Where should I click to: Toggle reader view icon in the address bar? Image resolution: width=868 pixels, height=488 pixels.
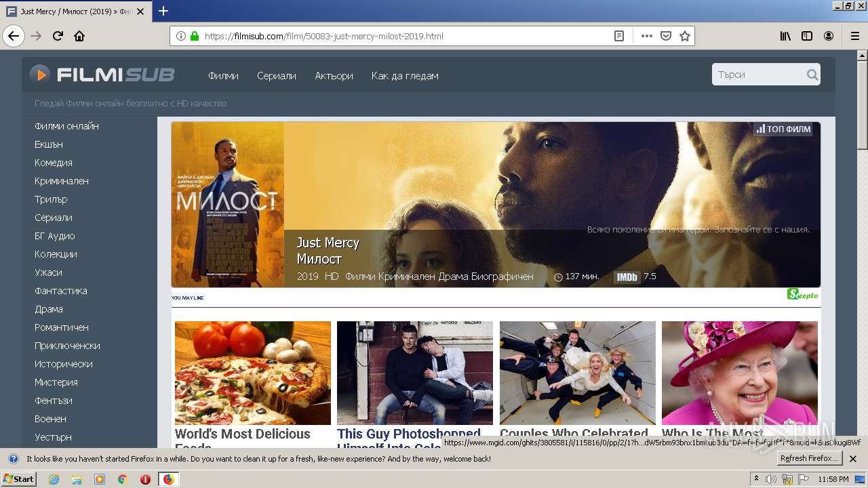pyautogui.click(x=619, y=36)
